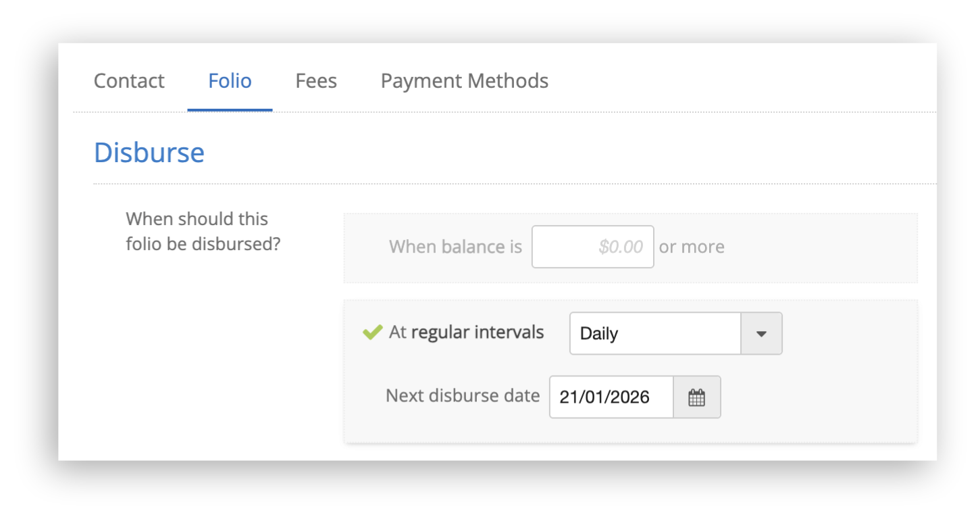Select the next disburse date field
Screen dimensions: 980x519
611,397
